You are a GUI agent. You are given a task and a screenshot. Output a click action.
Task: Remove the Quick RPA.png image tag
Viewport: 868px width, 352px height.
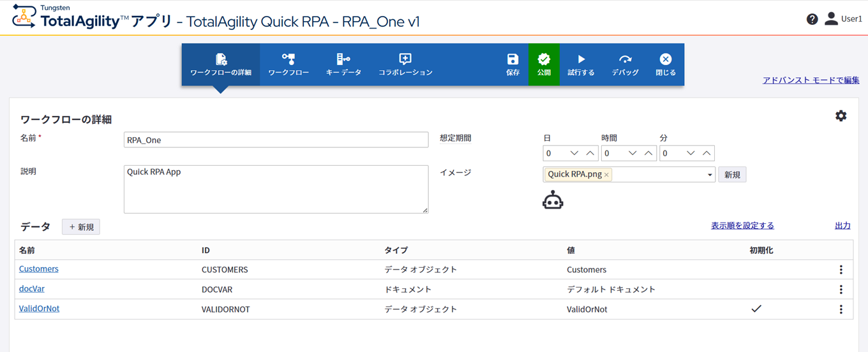[x=606, y=175]
